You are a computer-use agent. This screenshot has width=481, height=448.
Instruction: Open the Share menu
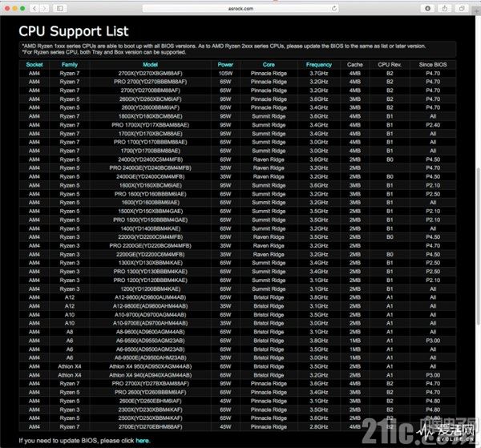444,8
